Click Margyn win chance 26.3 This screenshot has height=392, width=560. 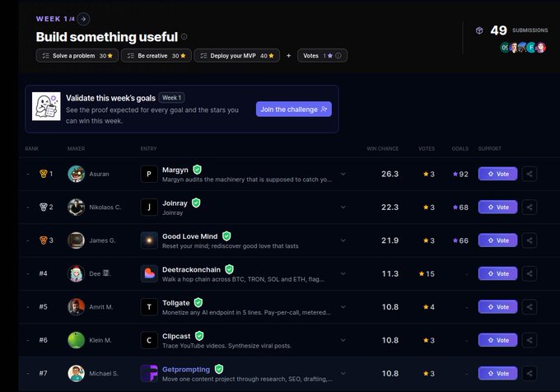point(390,174)
